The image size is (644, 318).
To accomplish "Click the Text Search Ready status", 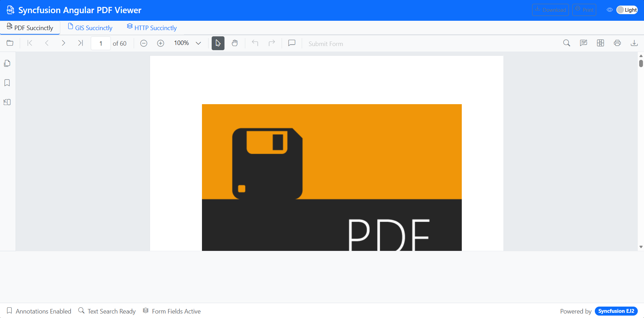I will pos(107,311).
